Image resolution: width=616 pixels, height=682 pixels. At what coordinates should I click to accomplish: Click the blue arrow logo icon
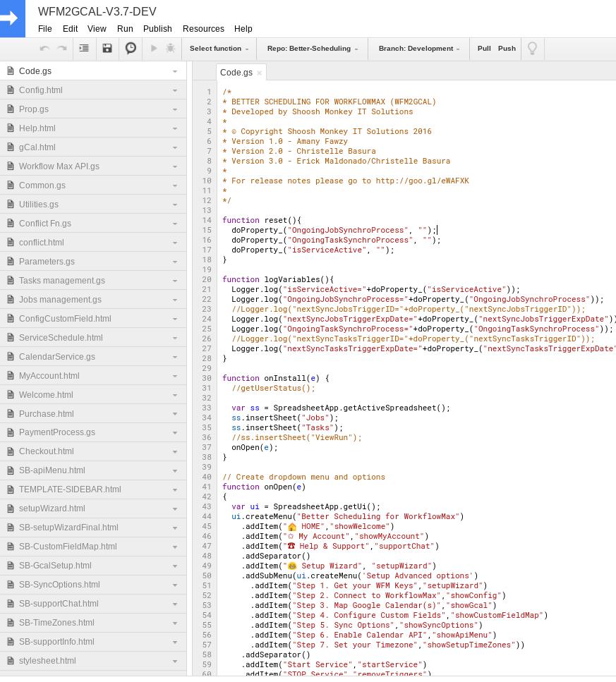[13, 18]
